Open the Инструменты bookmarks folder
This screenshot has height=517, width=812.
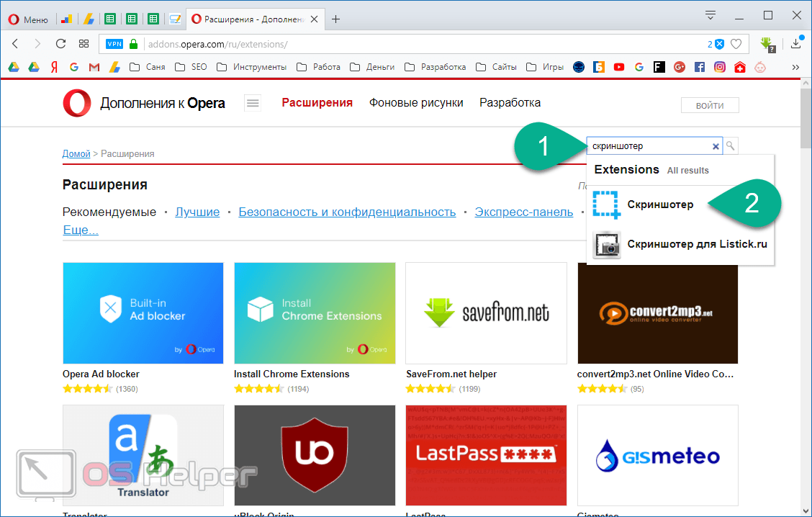(251, 67)
